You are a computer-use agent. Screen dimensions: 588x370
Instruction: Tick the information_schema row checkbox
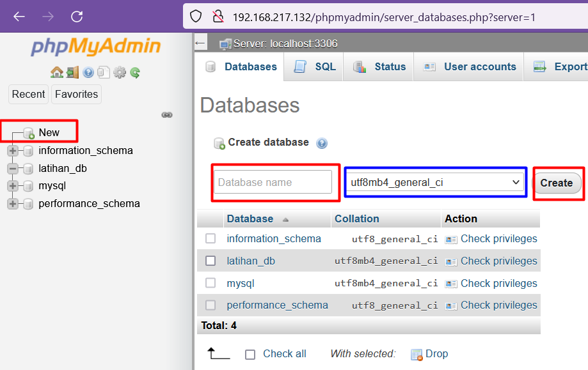click(x=211, y=238)
